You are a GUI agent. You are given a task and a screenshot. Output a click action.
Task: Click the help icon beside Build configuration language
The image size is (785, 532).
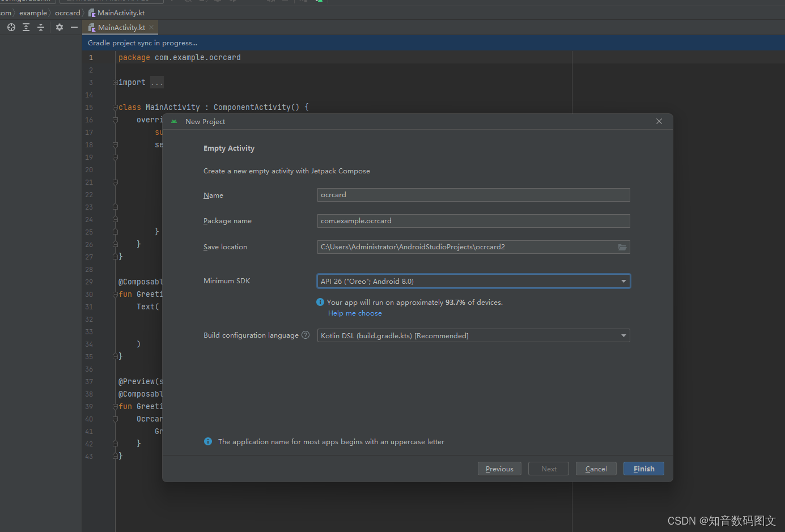pyautogui.click(x=305, y=334)
